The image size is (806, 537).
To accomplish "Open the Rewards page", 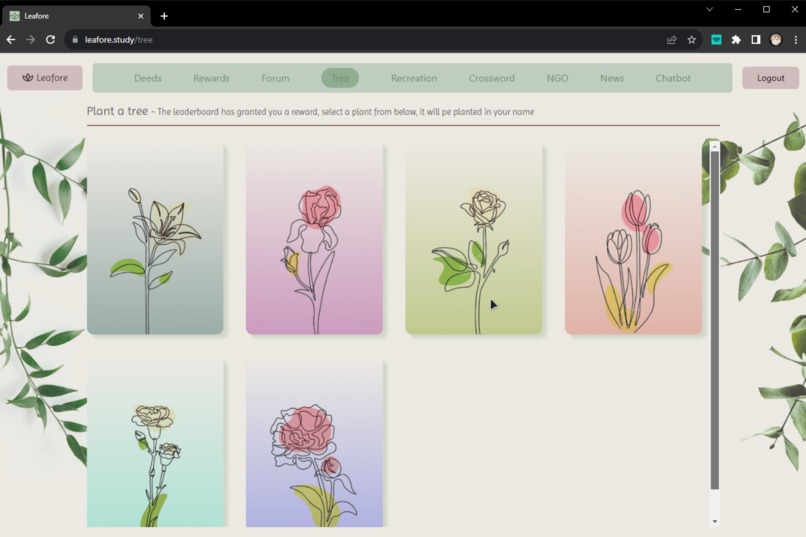I will [x=211, y=78].
